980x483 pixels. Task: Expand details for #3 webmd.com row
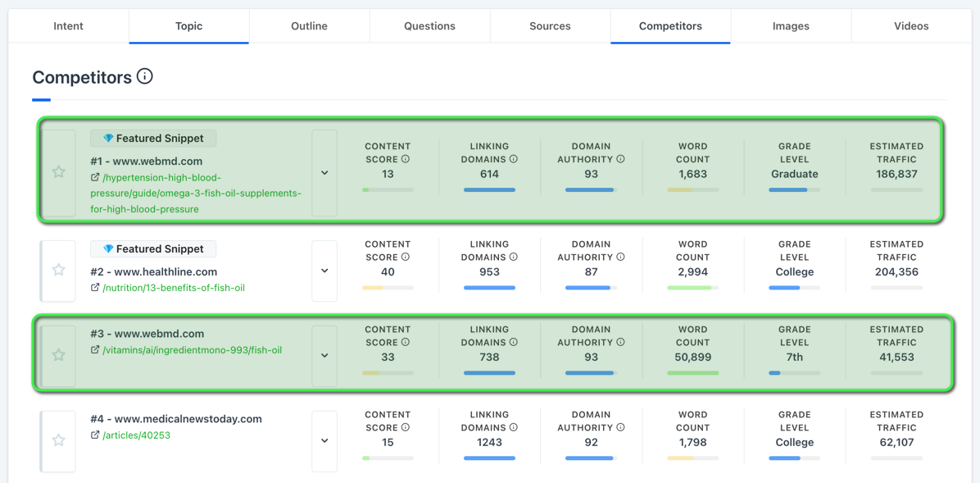(x=324, y=355)
